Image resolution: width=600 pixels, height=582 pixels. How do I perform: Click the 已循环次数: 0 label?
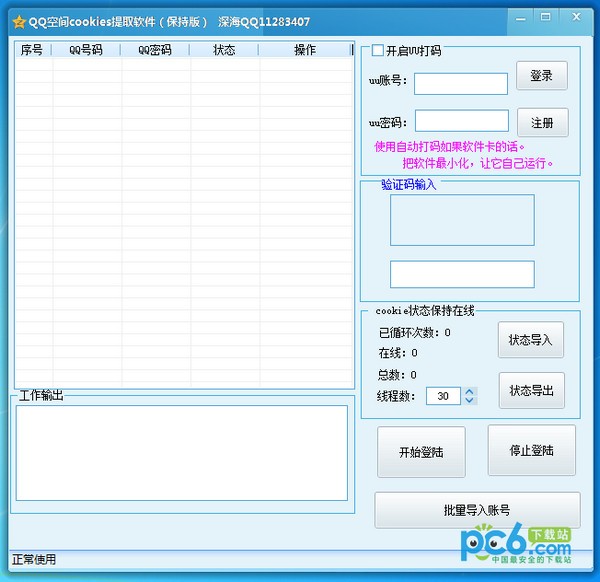tap(415, 333)
